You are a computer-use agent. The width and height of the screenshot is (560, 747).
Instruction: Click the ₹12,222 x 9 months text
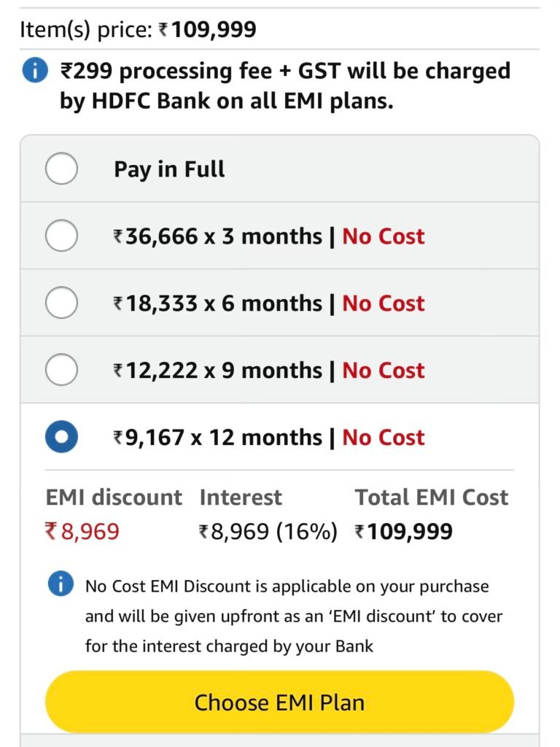coord(217,371)
